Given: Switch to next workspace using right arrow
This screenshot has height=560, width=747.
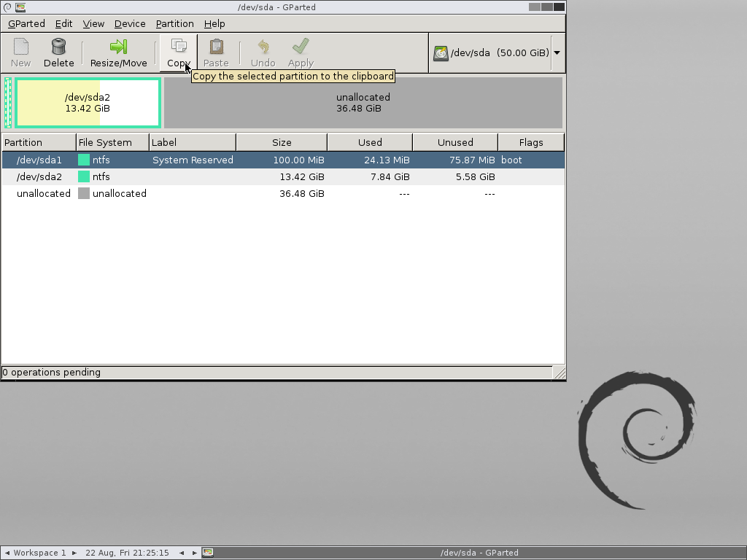Looking at the screenshot, I should tap(74, 553).
